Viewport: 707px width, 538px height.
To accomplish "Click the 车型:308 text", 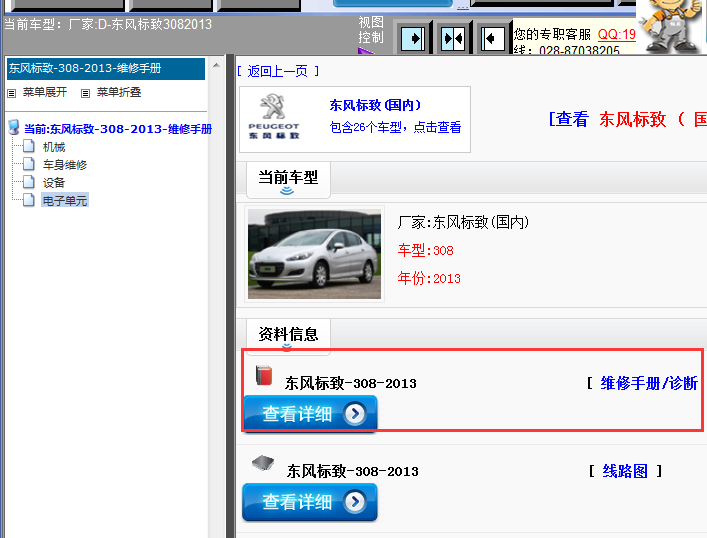I will pos(425,250).
